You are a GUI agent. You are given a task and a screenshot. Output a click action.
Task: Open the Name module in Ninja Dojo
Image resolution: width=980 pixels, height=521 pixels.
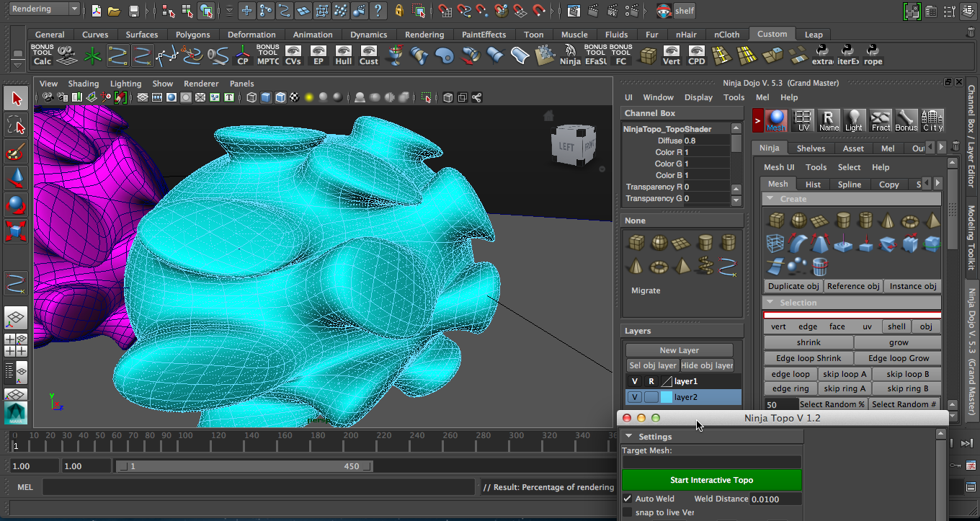[829, 120]
